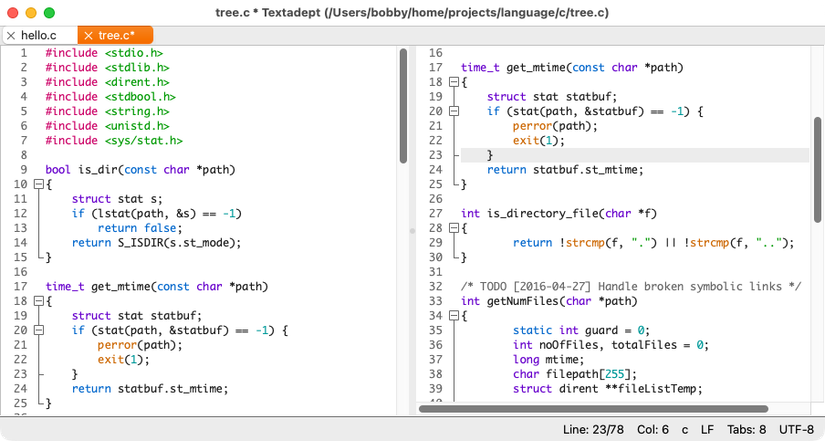Click line number 1 in the left margin
The image size is (825, 441).
pyautogui.click(x=24, y=53)
